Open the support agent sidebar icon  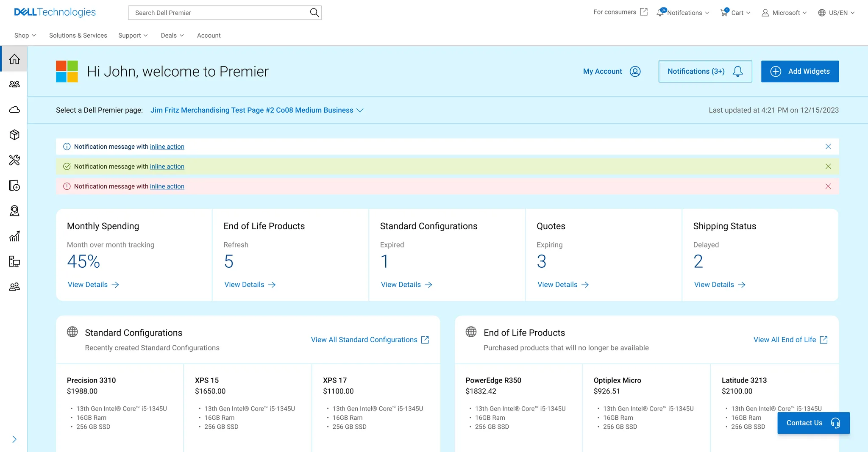[x=14, y=211]
